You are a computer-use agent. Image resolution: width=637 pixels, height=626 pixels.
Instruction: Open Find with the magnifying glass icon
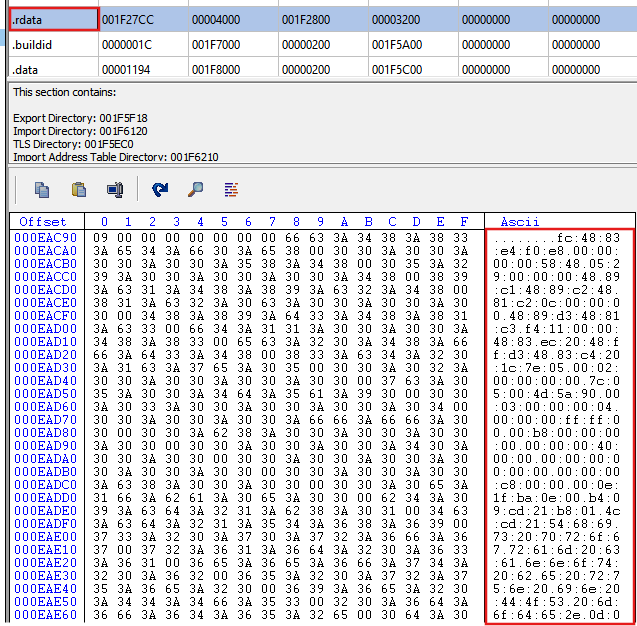[196, 190]
